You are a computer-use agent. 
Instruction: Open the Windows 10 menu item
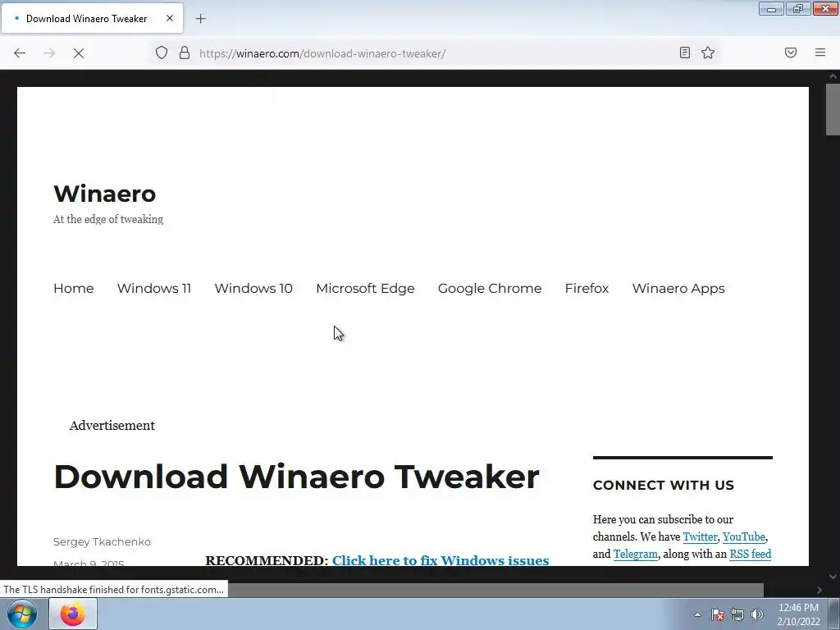253,288
